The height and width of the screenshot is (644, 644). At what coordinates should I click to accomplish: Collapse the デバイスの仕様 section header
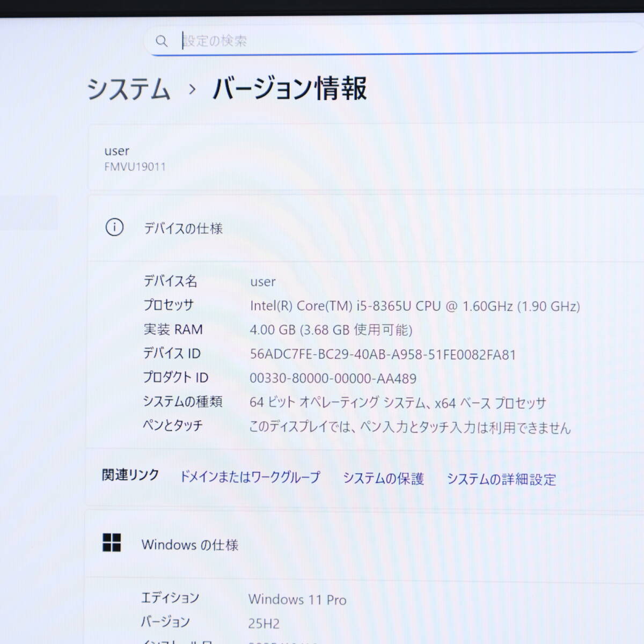point(366,228)
